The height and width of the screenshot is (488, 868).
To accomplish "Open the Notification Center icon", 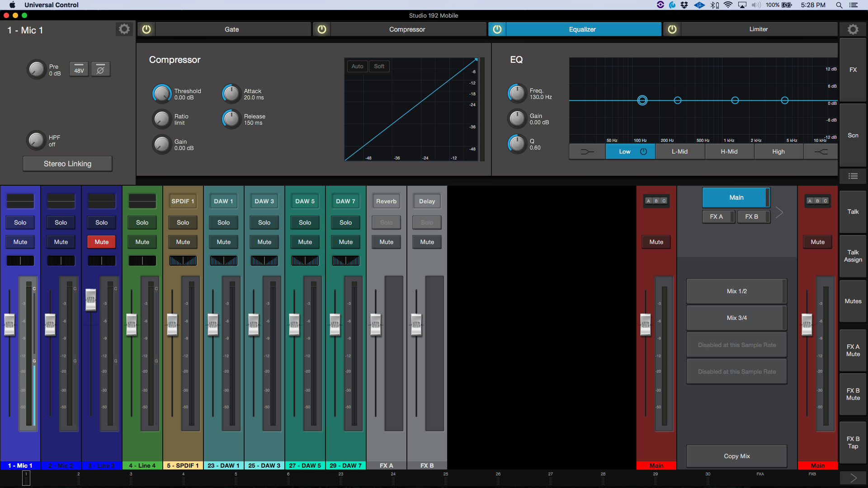I will tap(854, 5).
